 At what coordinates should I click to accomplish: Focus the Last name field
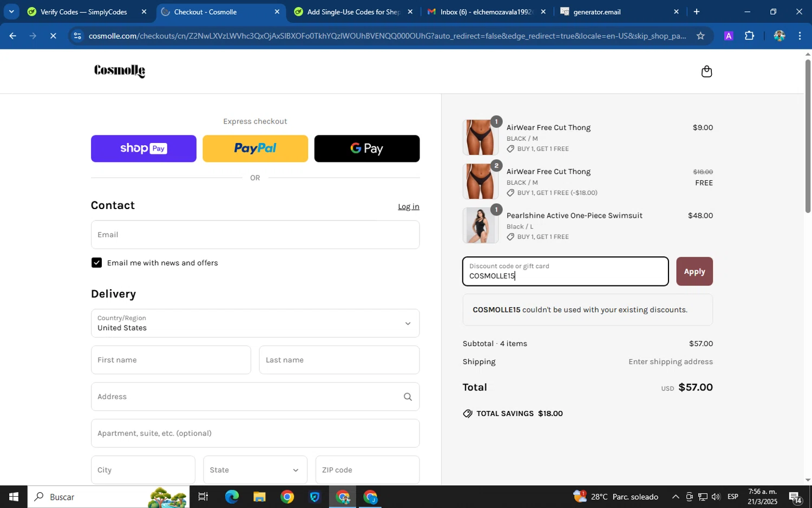tap(339, 360)
